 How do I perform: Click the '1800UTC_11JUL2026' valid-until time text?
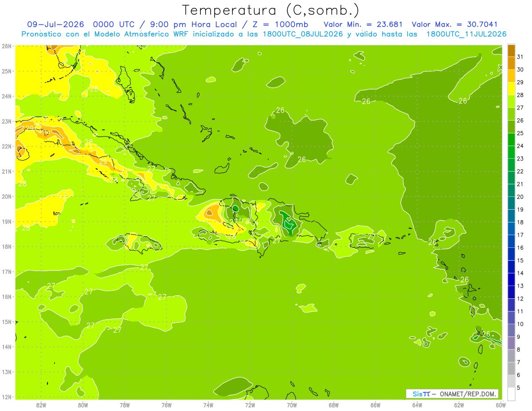tap(466, 34)
